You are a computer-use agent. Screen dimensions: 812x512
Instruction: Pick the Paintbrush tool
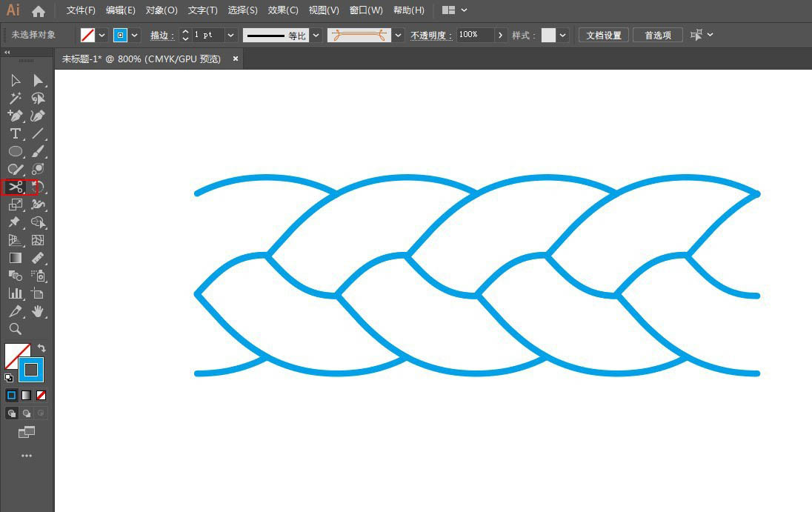[38, 151]
